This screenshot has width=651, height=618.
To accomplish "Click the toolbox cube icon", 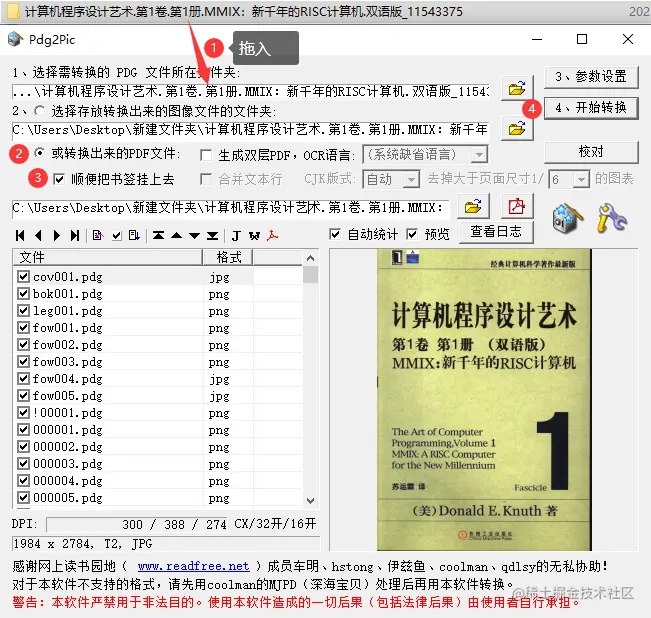I will (567, 218).
